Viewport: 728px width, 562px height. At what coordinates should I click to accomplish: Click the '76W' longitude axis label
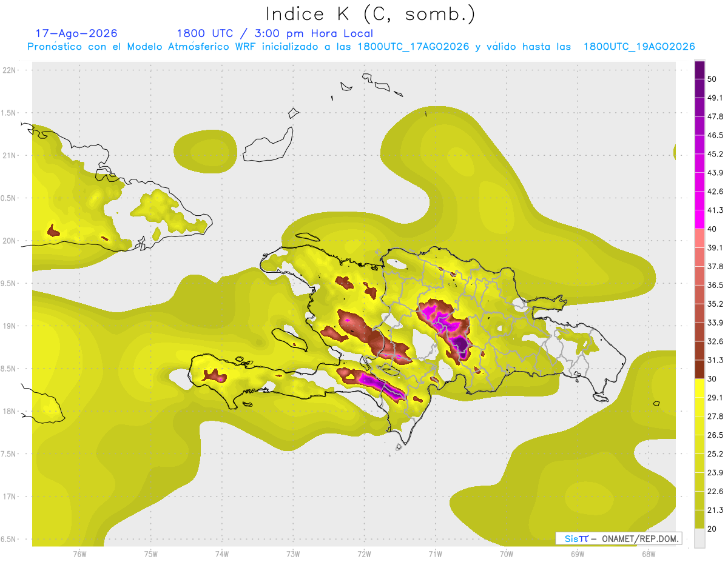pos(79,554)
